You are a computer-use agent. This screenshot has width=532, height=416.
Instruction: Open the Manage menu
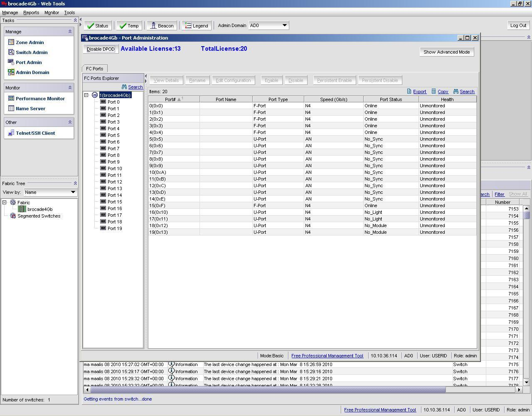(10, 12)
